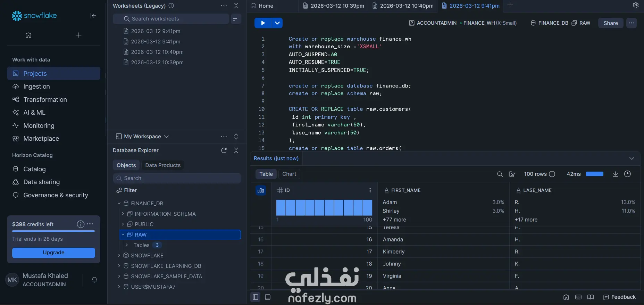Switch to the 2026-03-12 10:40pm worksheet tab
The image size is (644, 305).
pos(403,6)
